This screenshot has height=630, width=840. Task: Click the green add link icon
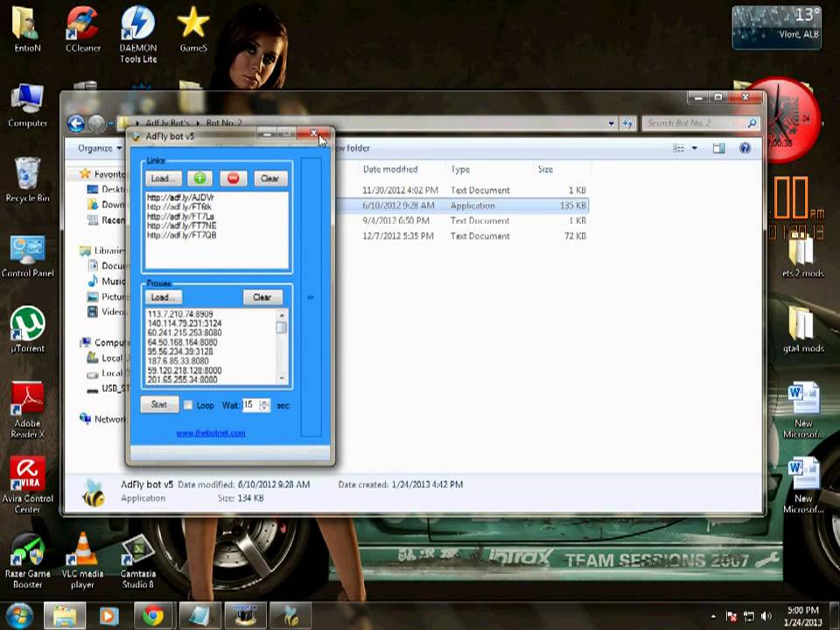point(199,178)
